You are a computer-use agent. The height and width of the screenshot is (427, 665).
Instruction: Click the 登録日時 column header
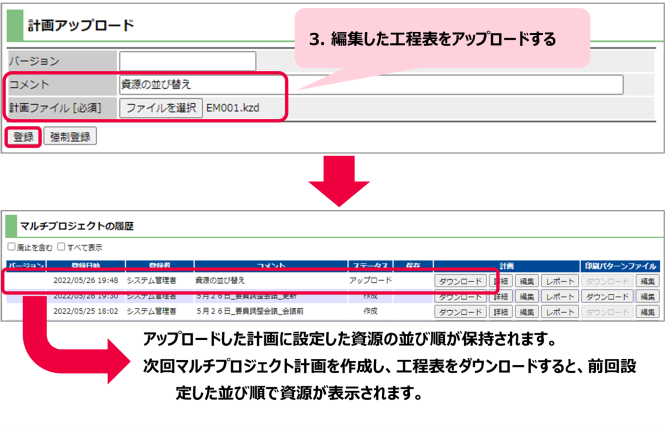tap(86, 266)
